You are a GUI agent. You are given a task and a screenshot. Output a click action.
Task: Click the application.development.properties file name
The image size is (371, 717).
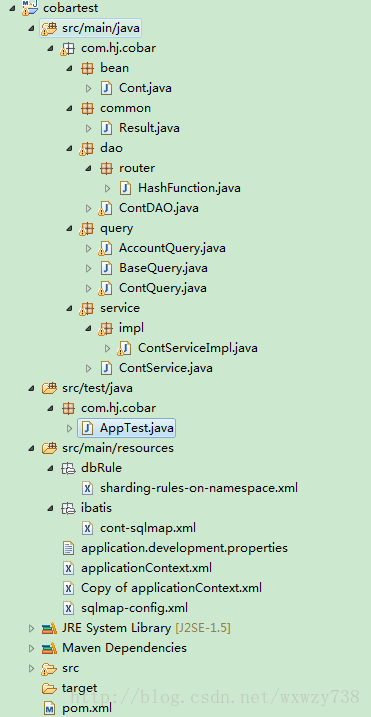pyautogui.click(x=184, y=548)
